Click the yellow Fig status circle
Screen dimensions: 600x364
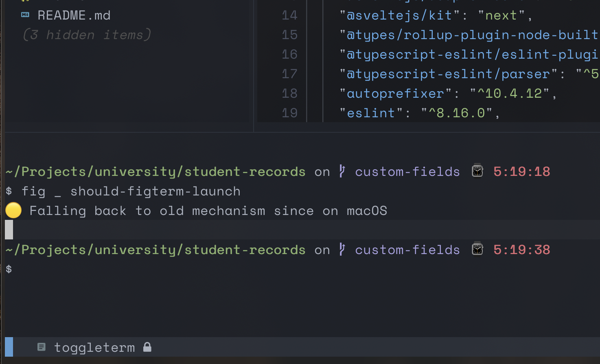coord(13,210)
